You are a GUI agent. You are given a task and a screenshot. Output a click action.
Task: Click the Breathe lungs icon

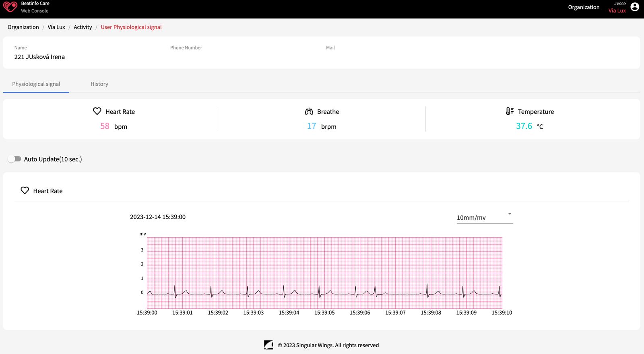(x=309, y=111)
